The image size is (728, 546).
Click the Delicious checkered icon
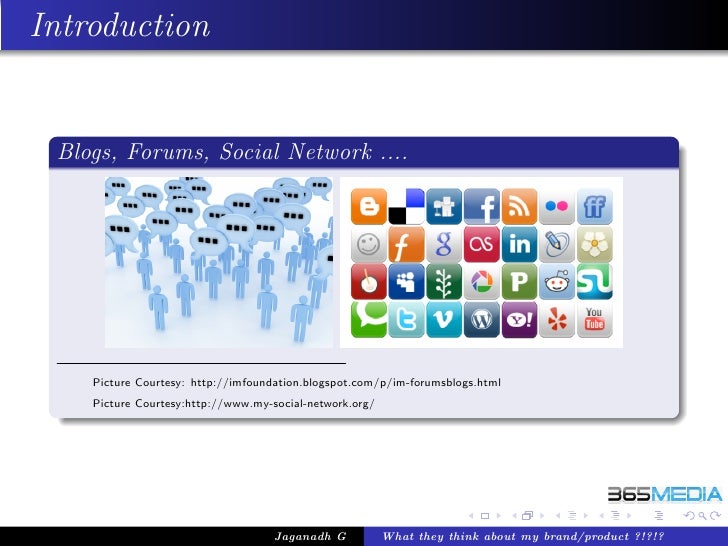point(406,206)
